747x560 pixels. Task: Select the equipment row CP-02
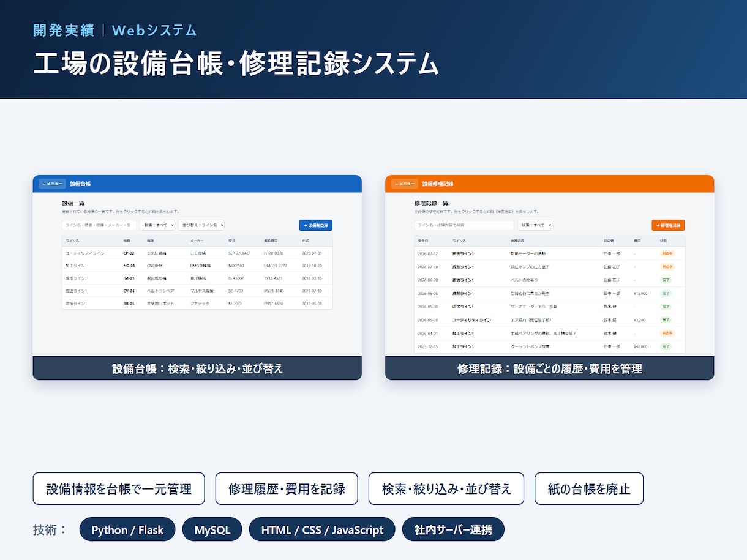pos(197,253)
